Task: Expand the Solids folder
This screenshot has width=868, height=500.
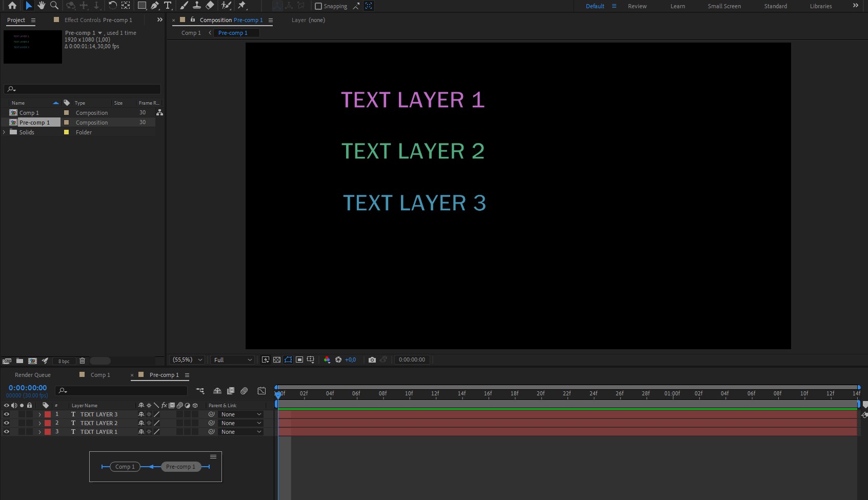Action: (x=4, y=132)
